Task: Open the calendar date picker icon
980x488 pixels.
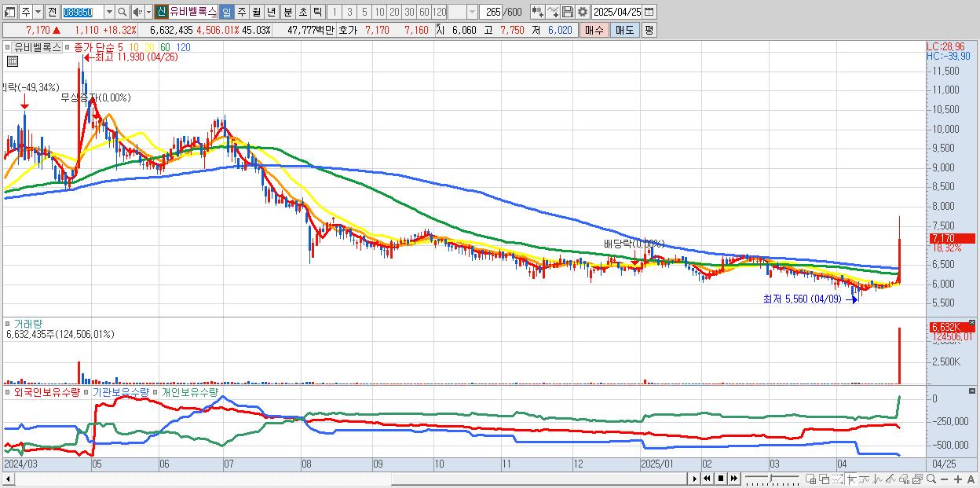Action: click(649, 12)
